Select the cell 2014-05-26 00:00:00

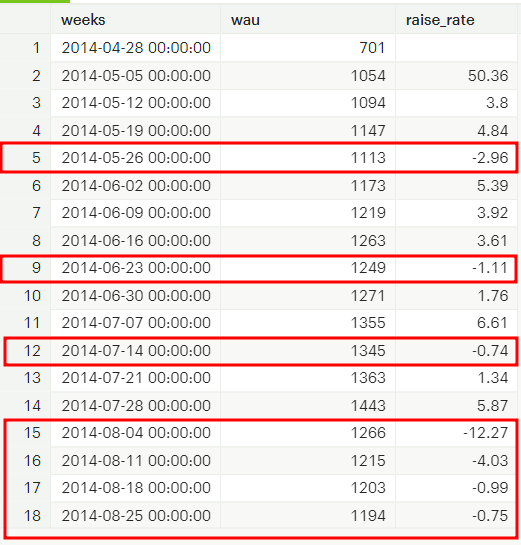point(136,158)
